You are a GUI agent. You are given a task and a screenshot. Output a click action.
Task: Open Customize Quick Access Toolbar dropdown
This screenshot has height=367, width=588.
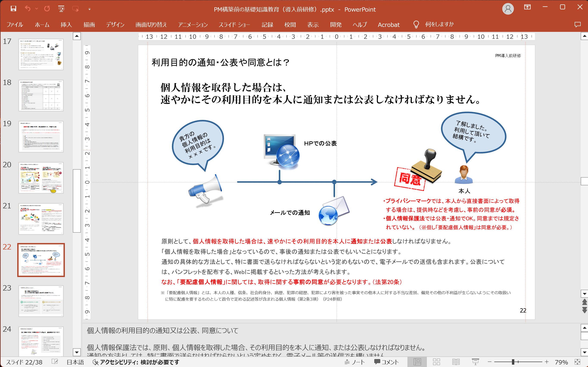(89, 9)
